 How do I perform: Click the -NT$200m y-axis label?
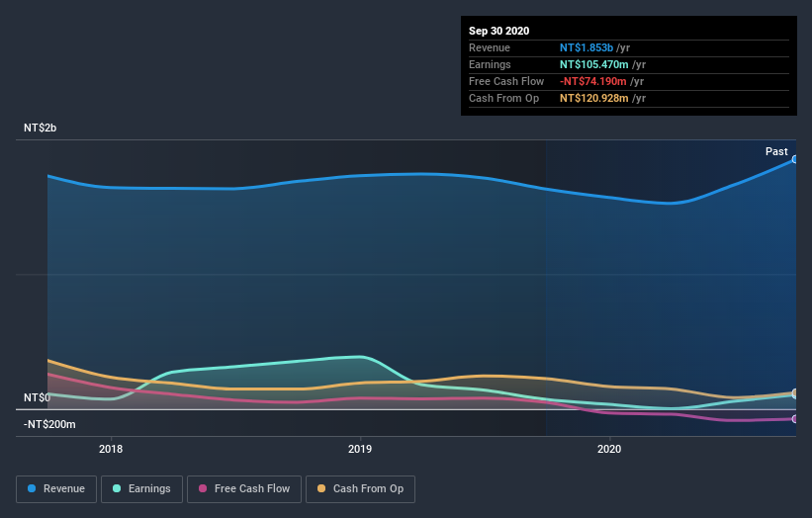point(49,424)
